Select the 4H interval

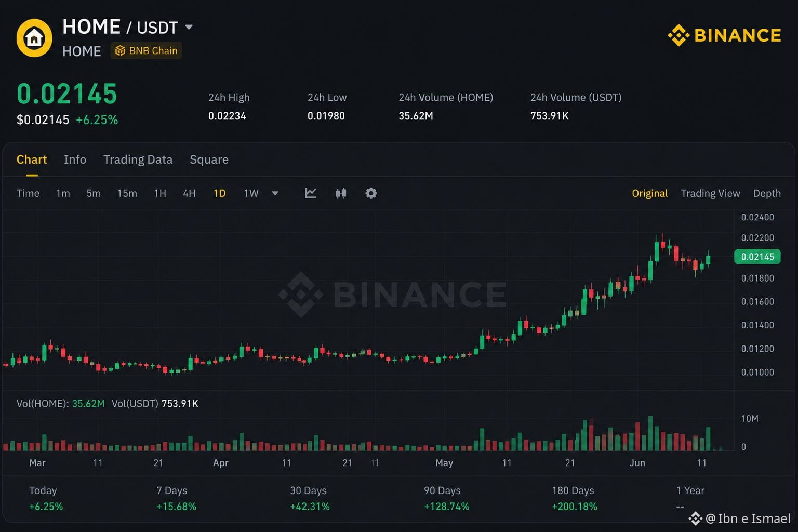point(189,193)
